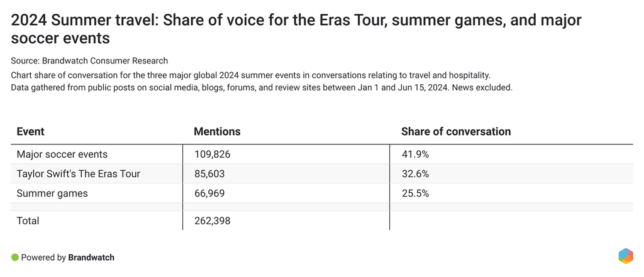Click the 262,398 total mentions value
644x277 pixels.
pyautogui.click(x=213, y=220)
